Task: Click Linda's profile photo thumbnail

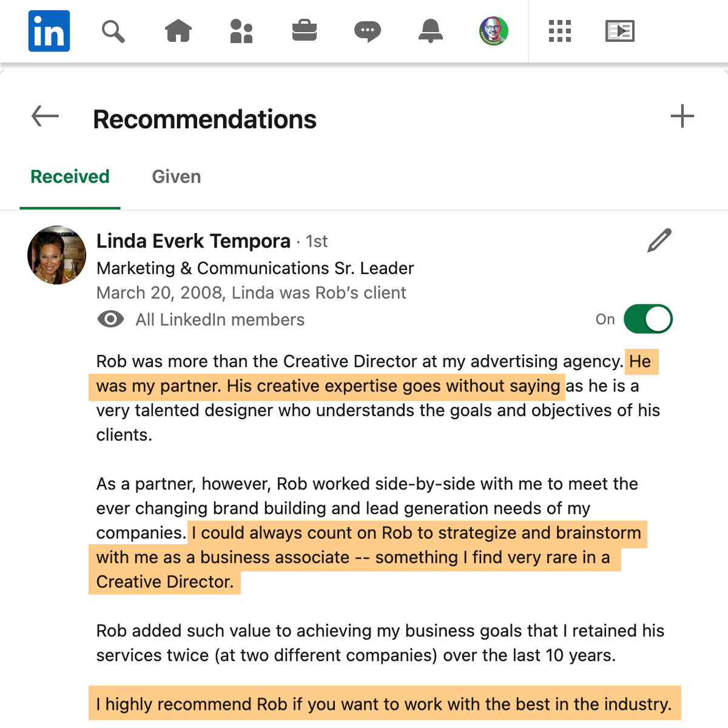Action: (x=57, y=255)
